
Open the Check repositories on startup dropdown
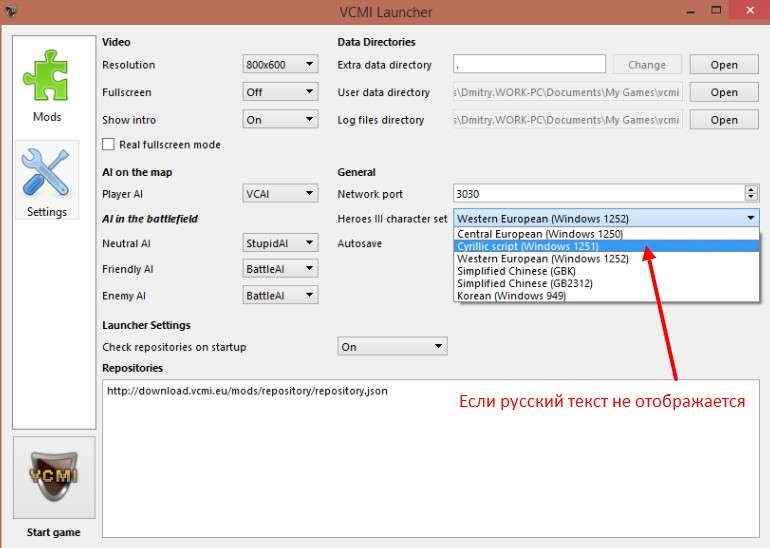tap(391, 347)
